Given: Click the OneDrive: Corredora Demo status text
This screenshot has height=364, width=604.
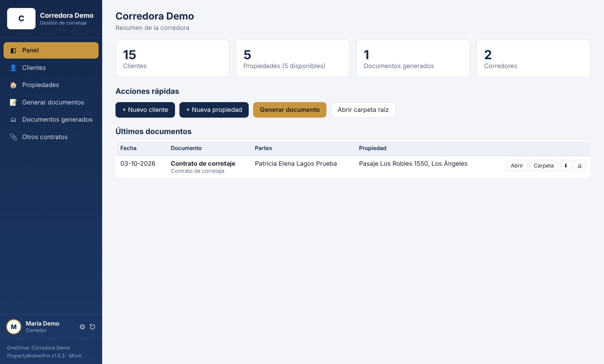Looking at the screenshot, I should pos(39,348).
